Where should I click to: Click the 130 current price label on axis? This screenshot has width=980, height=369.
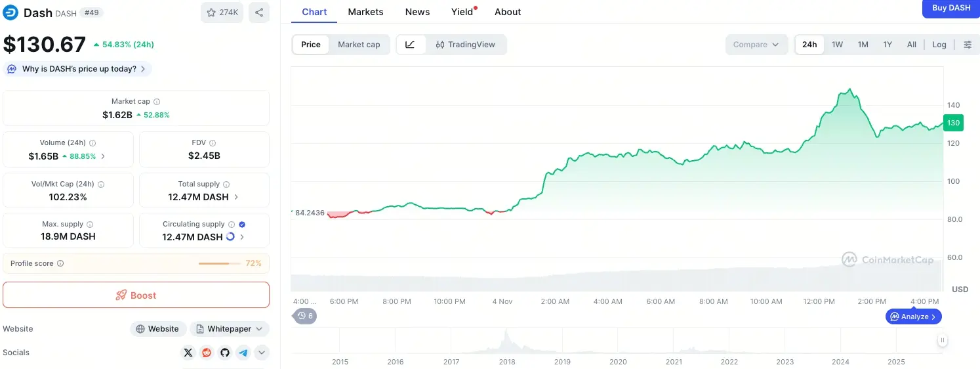tap(953, 123)
